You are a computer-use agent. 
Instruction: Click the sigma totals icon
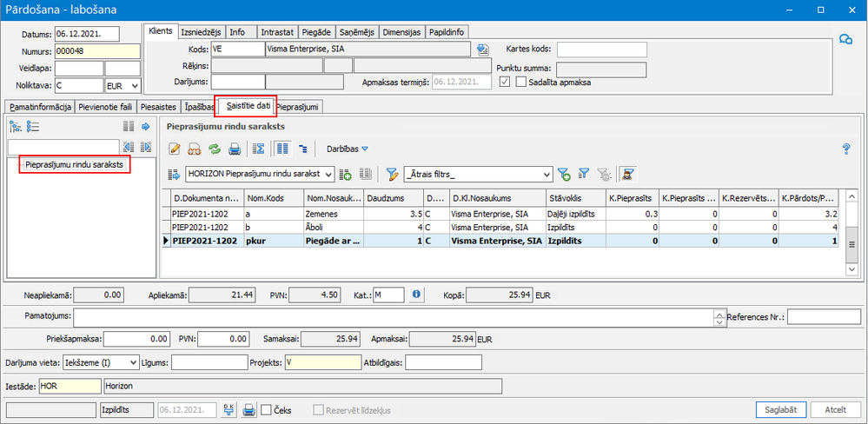pyautogui.click(x=259, y=149)
